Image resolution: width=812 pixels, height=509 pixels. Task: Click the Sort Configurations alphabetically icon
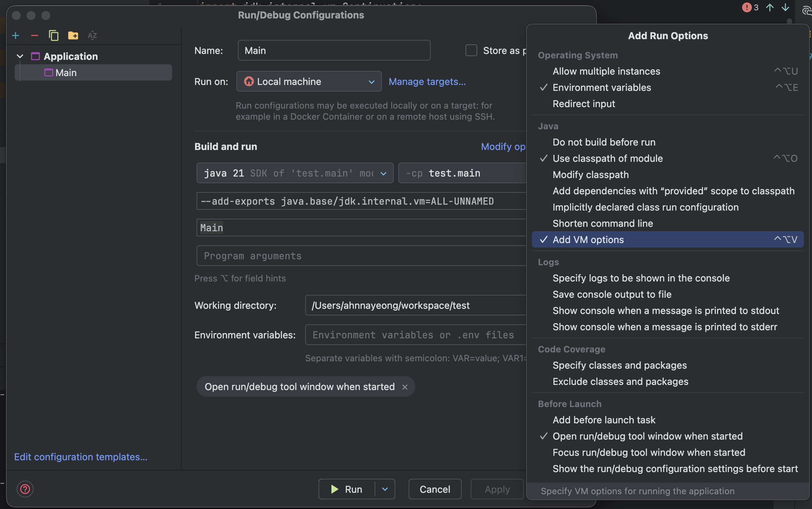tap(92, 35)
